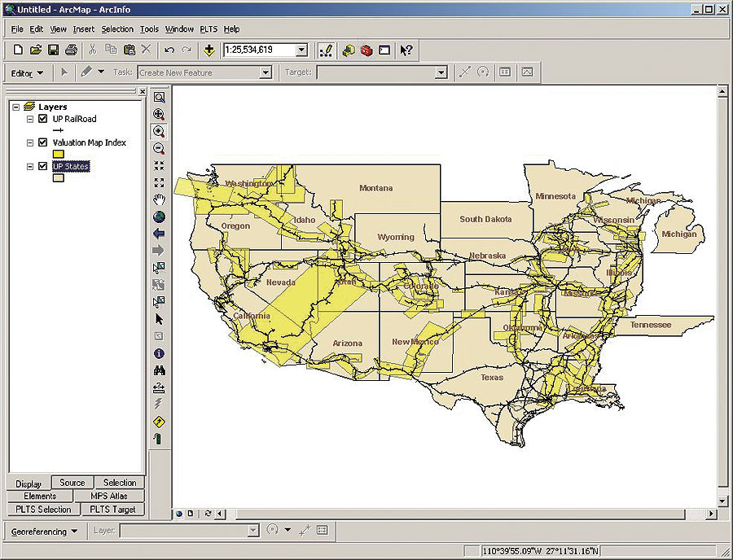
Task: Click the Fixed Zoom Out arrows icon
Action: click(159, 182)
